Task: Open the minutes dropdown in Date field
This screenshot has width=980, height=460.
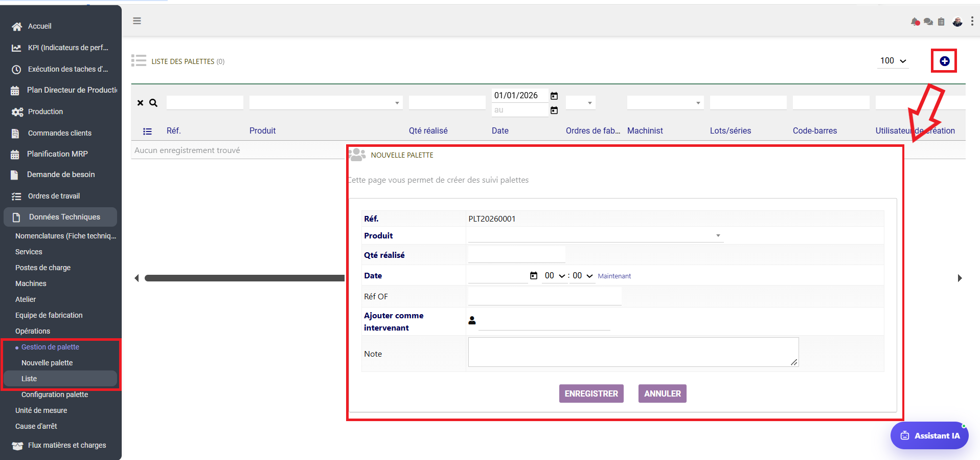Action: click(x=582, y=276)
